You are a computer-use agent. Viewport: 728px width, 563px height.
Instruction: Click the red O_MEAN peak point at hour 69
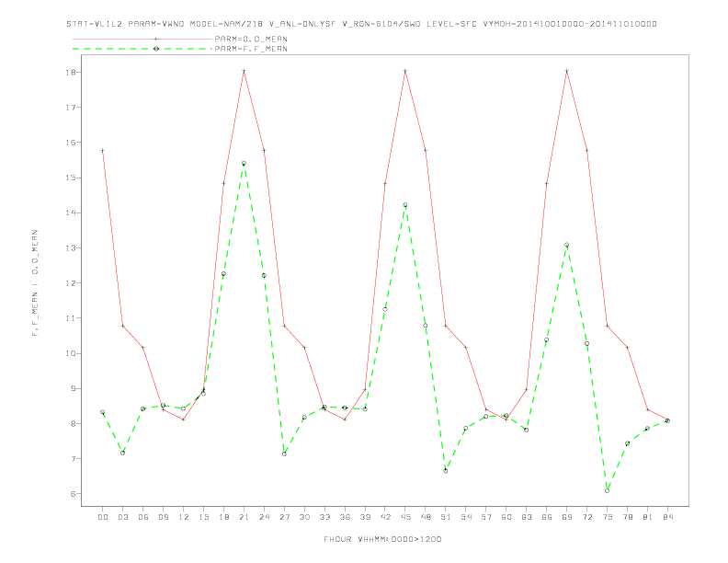point(567,71)
